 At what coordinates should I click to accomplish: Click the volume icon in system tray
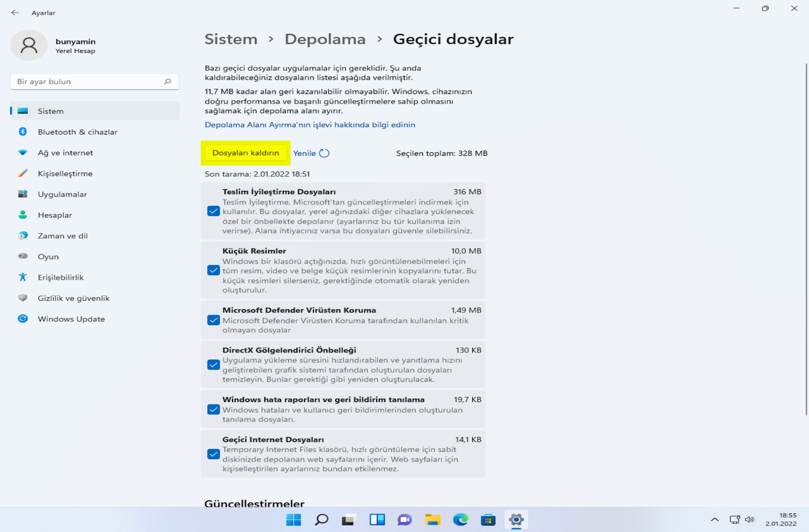point(749,519)
